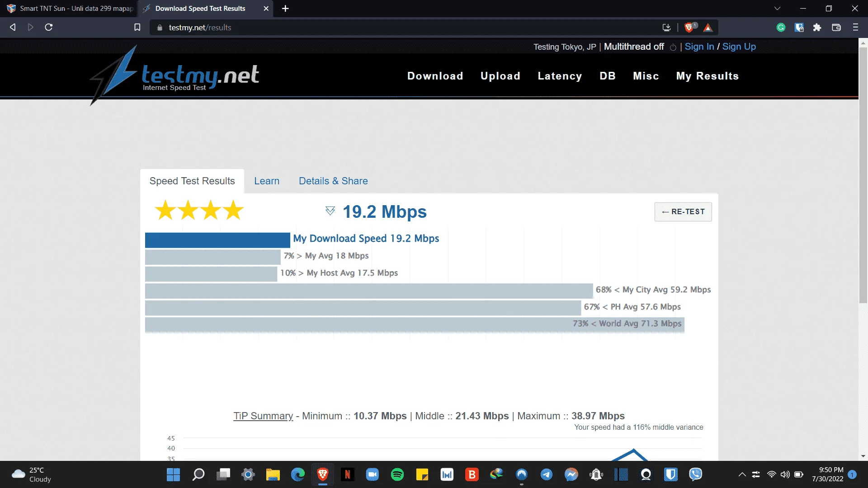Select the Speed Test Results tab
Image resolution: width=868 pixels, height=488 pixels.
[x=192, y=181]
